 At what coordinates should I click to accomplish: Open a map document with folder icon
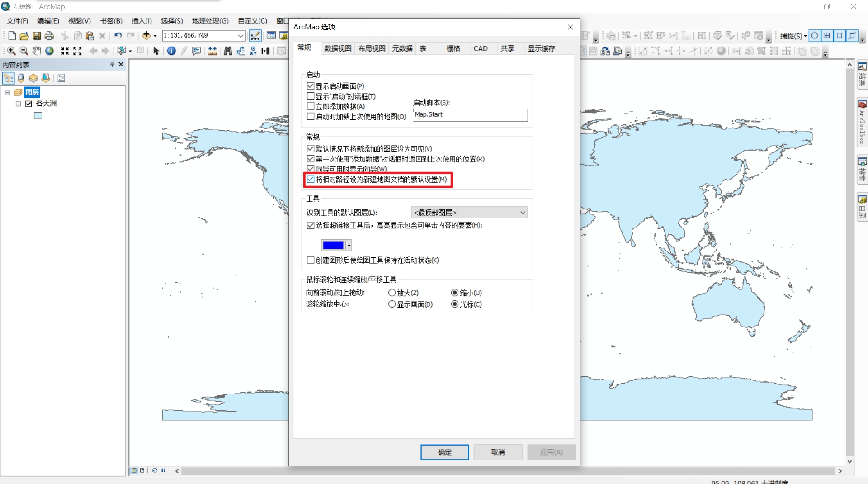[24, 36]
